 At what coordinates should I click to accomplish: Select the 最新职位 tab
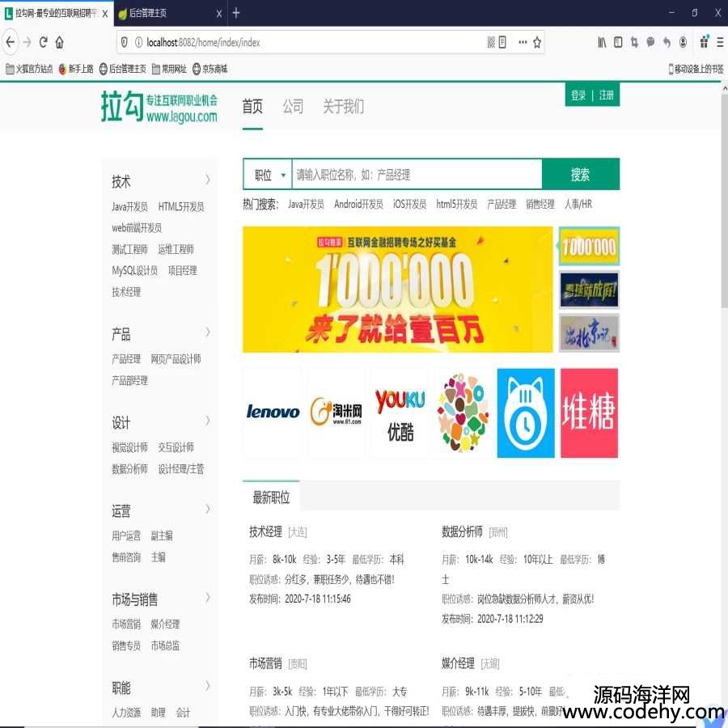coord(271,497)
